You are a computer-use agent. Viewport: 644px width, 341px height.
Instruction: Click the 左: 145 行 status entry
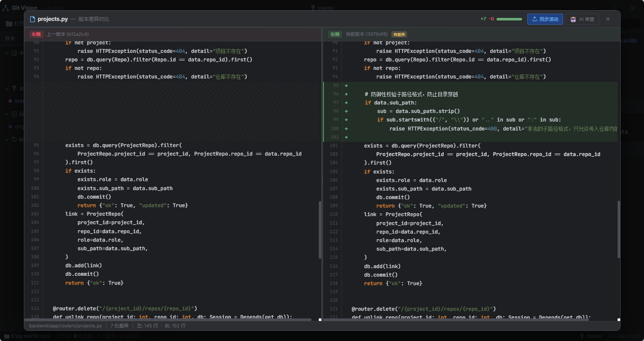tap(147, 326)
